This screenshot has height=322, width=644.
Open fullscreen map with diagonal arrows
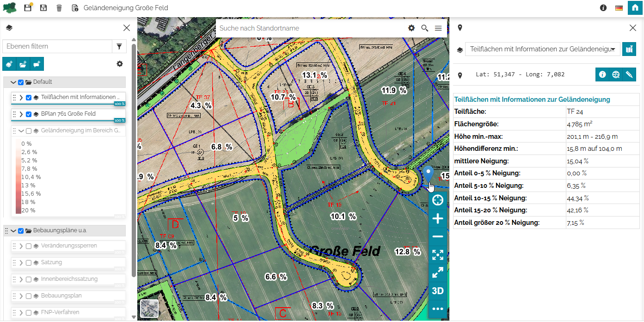coord(437,272)
